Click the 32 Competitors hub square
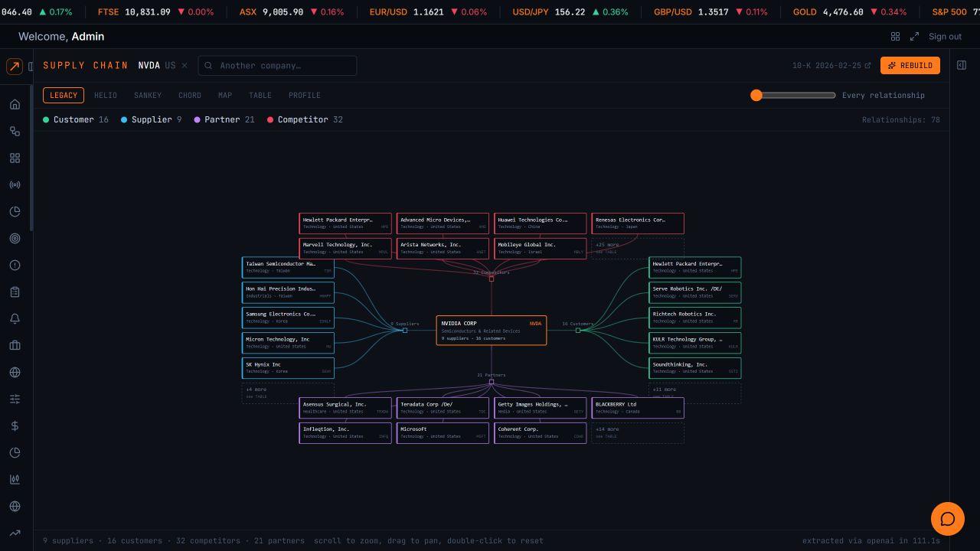Screen dimensions: 980x551 pyautogui.click(x=492, y=279)
